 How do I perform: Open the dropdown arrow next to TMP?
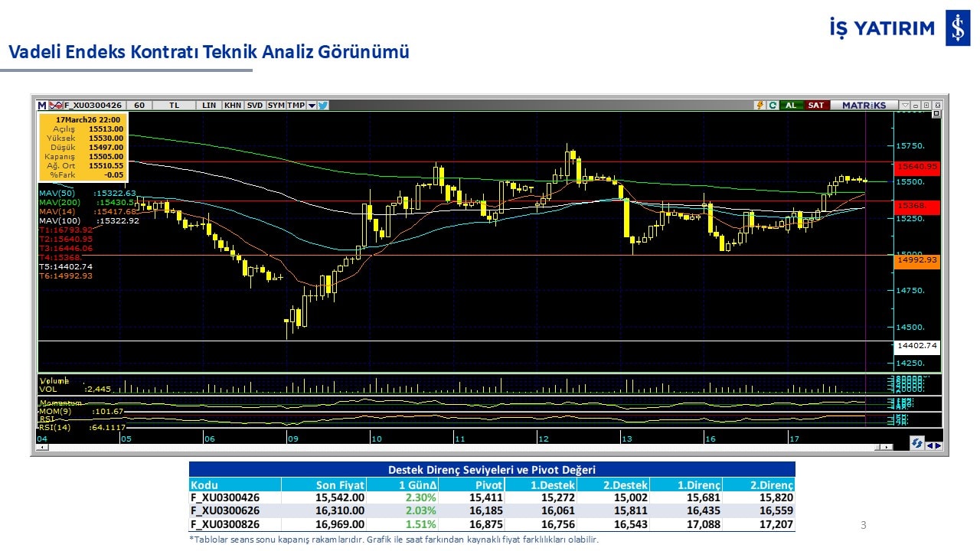[312, 106]
